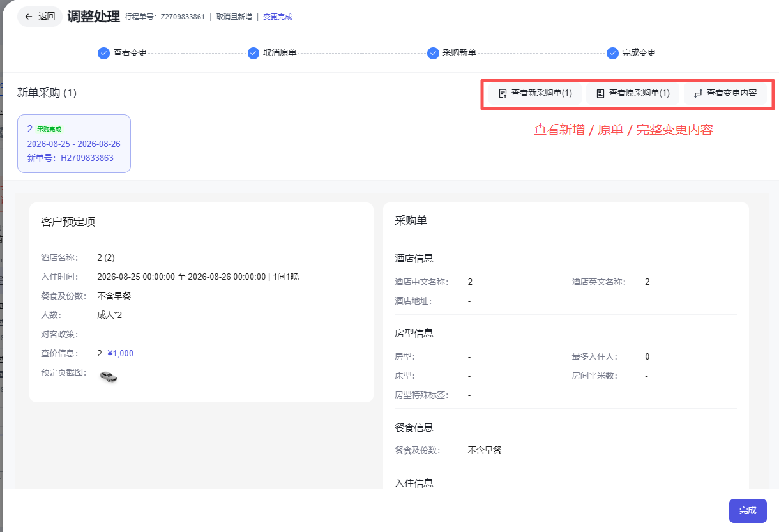Click the icon in 查看原采购单 button
The height and width of the screenshot is (532, 779).
[600, 93]
